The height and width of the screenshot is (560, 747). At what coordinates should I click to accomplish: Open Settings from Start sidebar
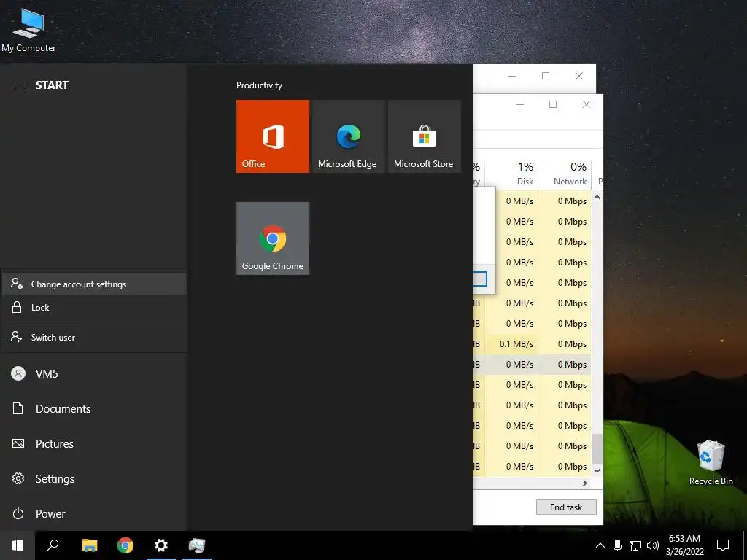(94, 478)
